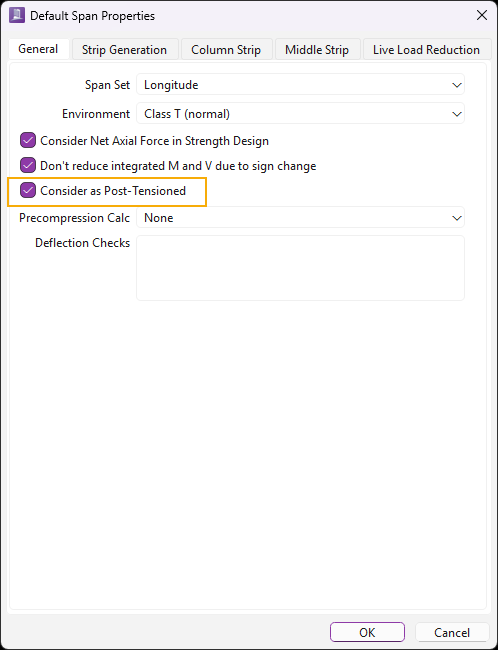Select the Live Load Reduction tab
This screenshot has width=498, height=650.
tap(426, 50)
